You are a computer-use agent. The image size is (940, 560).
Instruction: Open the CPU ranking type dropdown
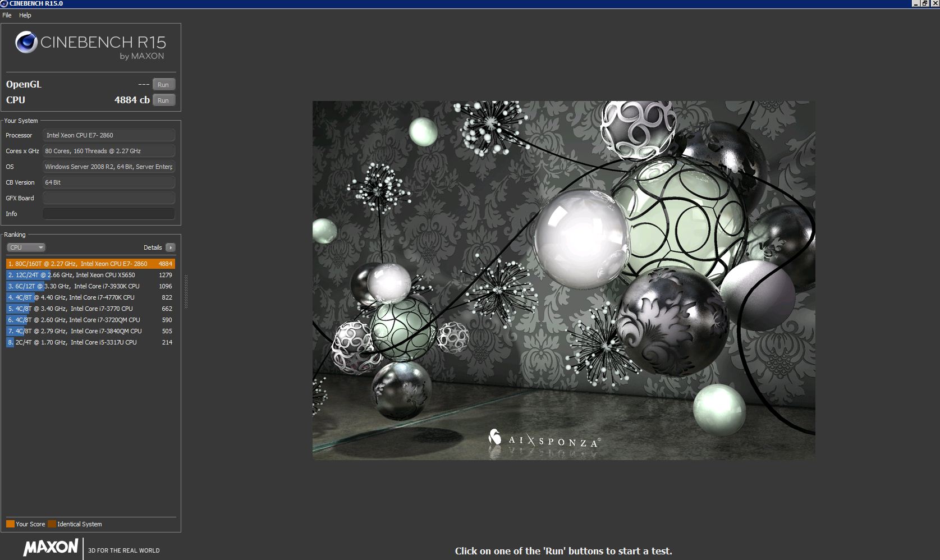coord(26,247)
